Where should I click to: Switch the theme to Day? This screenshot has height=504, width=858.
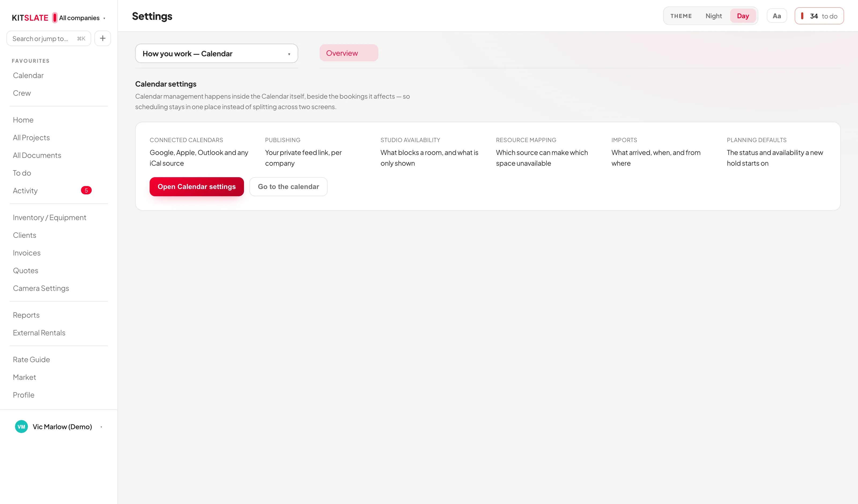[743, 16]
